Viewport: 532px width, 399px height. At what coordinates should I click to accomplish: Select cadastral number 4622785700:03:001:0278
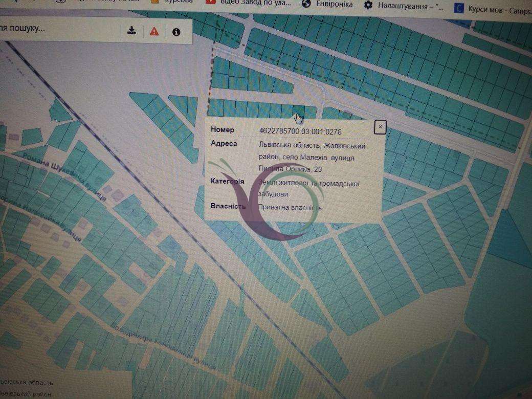tap(300, 131)
